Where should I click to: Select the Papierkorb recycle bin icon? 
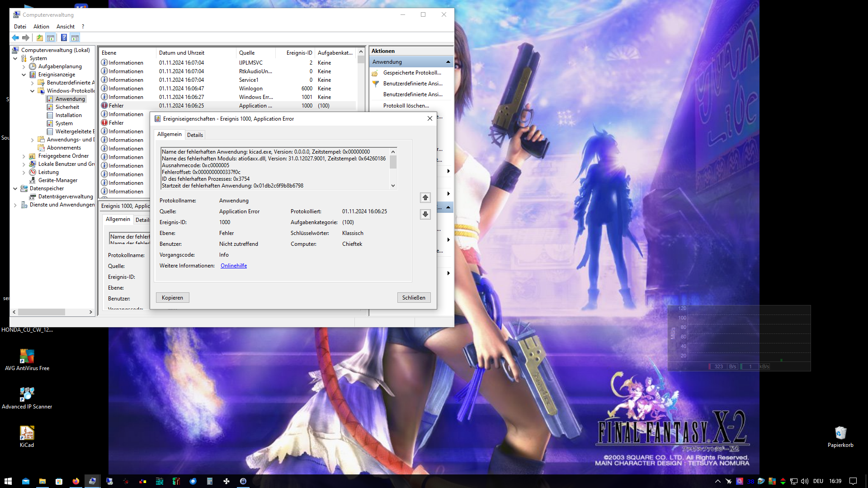click(840, 437)
